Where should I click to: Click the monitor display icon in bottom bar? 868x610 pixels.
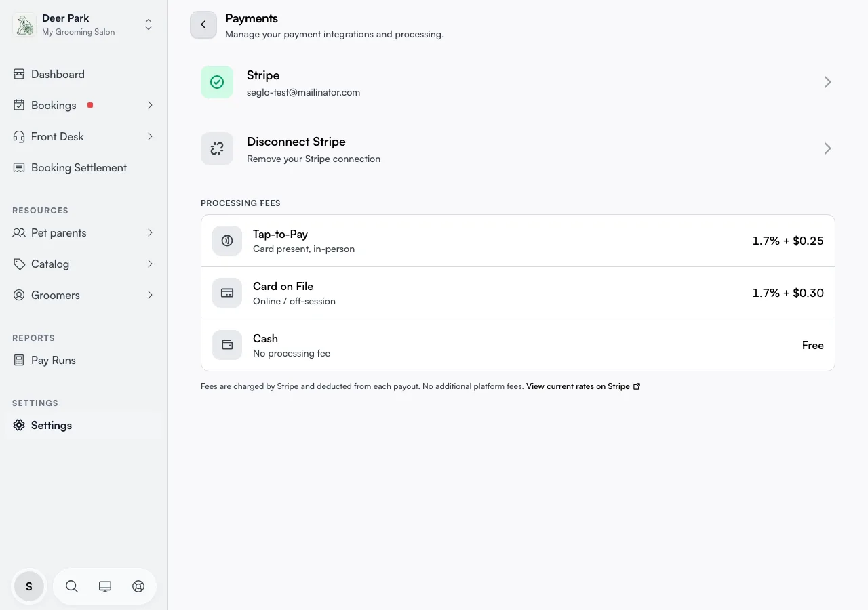(x=105, y=586)
